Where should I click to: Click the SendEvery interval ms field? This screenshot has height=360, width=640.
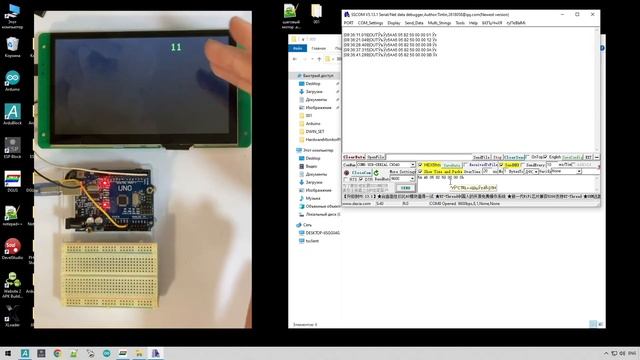point(552,164)
